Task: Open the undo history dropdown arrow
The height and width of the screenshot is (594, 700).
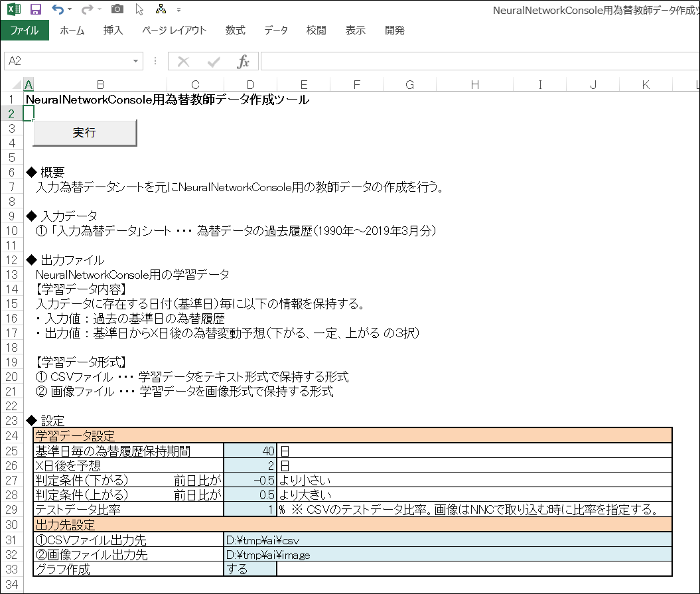Action: 70,9
